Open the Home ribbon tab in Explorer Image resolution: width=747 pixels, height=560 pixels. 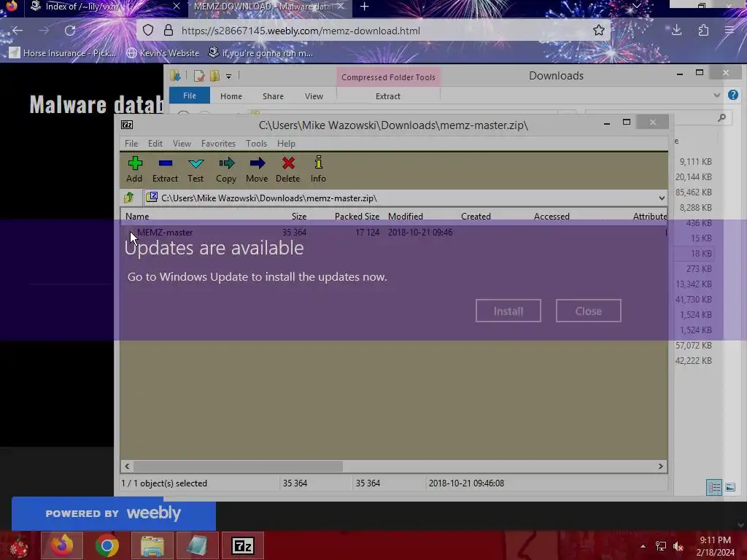pos(231,96)
